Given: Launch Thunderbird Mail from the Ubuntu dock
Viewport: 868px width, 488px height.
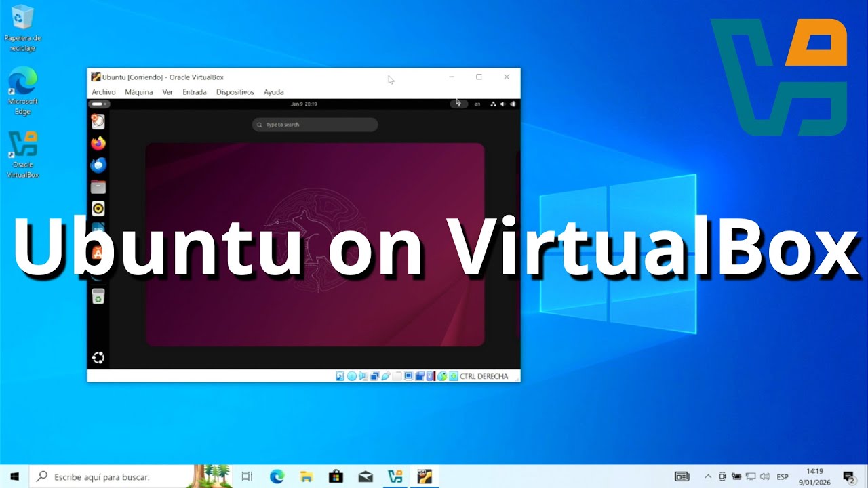Looking at the screenshot, I should 98,165.
